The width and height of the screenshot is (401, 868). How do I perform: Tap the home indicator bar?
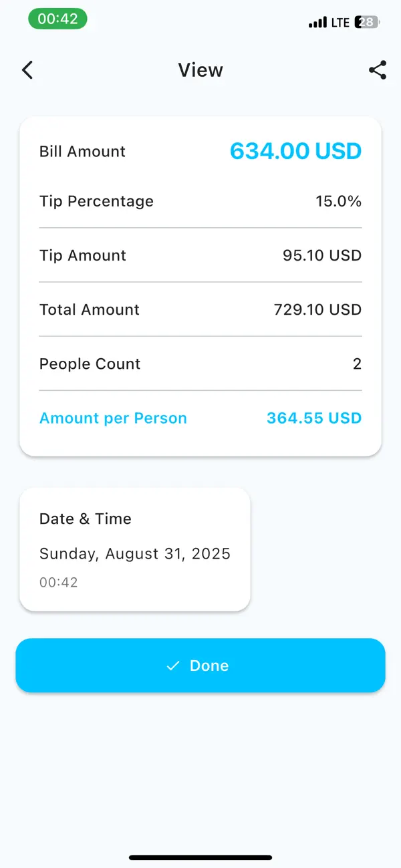coord(200,859)
